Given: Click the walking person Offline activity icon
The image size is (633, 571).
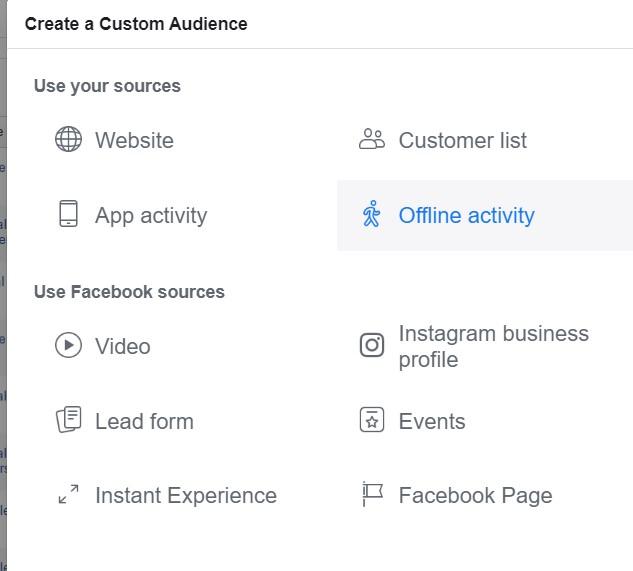Looking at the screenshot, I should [x=371, y=214].
